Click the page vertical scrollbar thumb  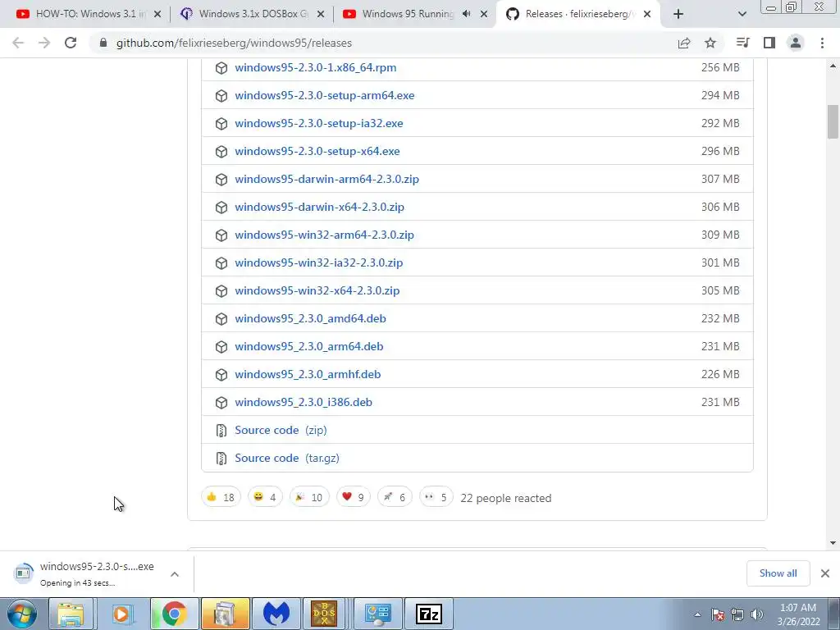click(x=833, y=121)
